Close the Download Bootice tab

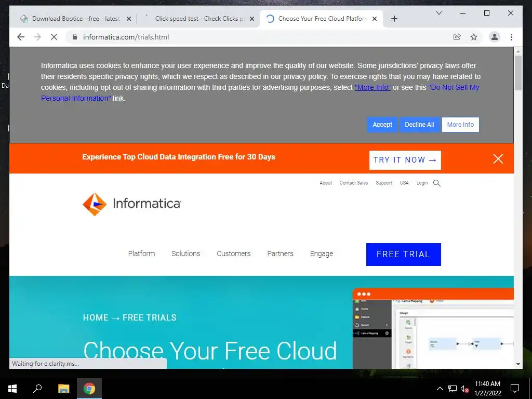point(129,19)
